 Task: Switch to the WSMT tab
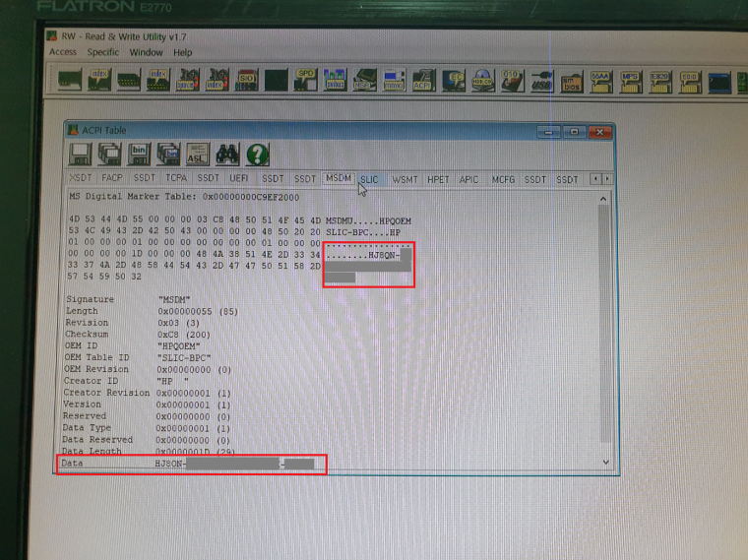point(405,179)
